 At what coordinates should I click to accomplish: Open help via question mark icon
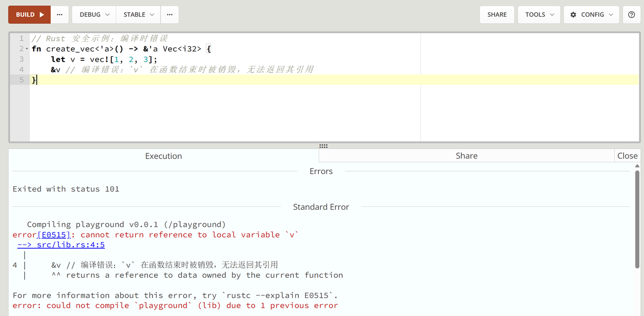click(x=632, y=15)
